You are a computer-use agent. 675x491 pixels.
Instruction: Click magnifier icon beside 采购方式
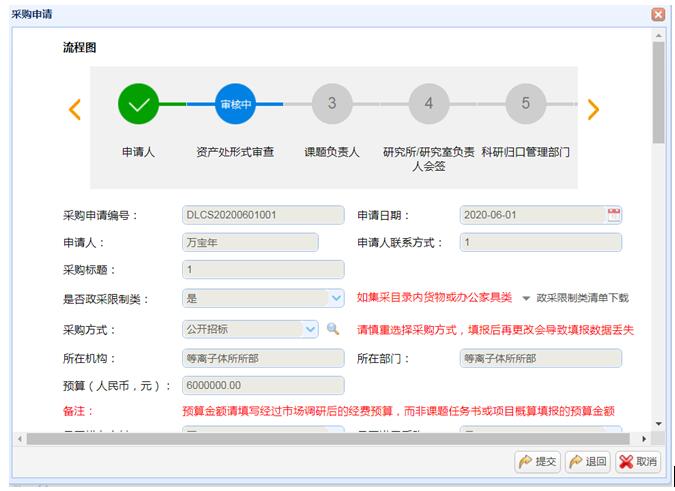334,329
